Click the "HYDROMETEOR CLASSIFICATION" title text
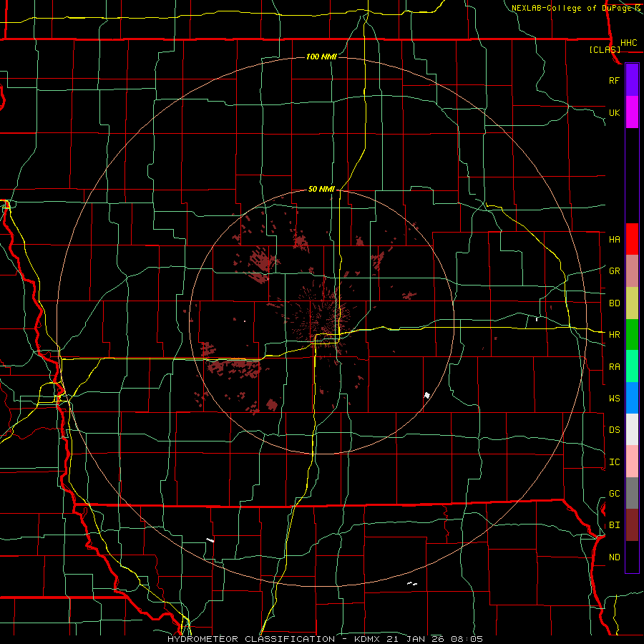 pos(251,639)
